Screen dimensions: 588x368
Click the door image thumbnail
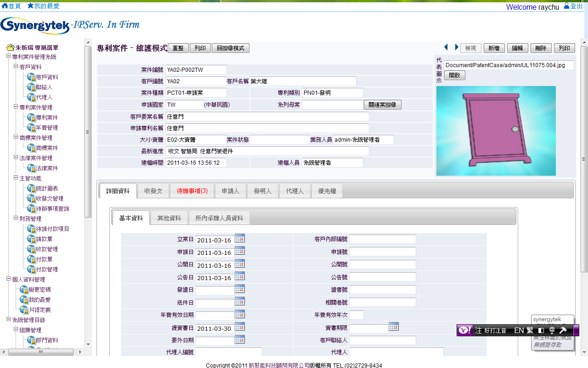pos(496,131)
